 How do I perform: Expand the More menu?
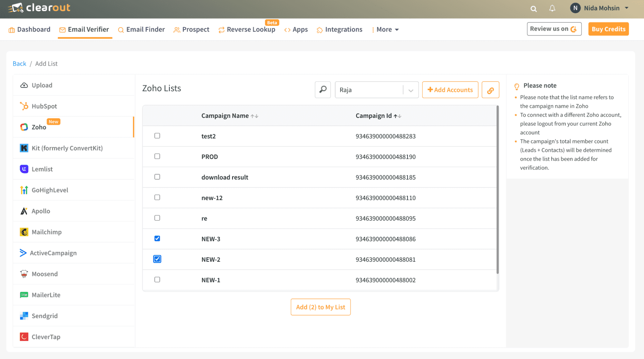click(385, 29)
